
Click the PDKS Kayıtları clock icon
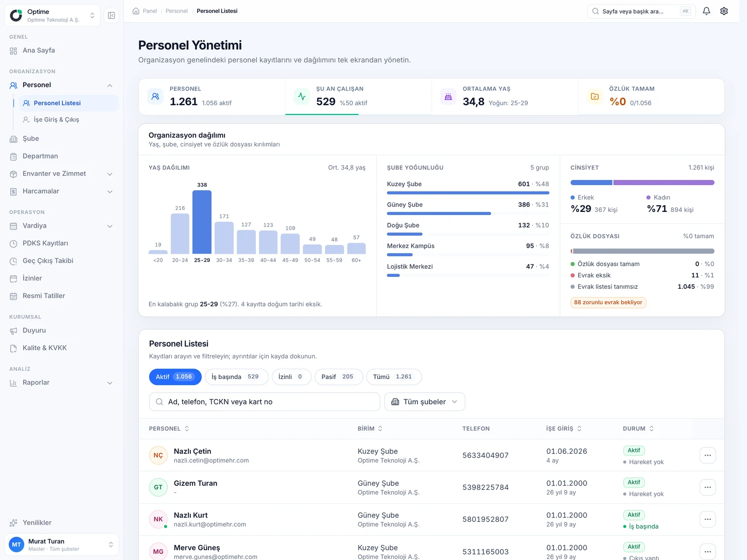click(13, 243)
